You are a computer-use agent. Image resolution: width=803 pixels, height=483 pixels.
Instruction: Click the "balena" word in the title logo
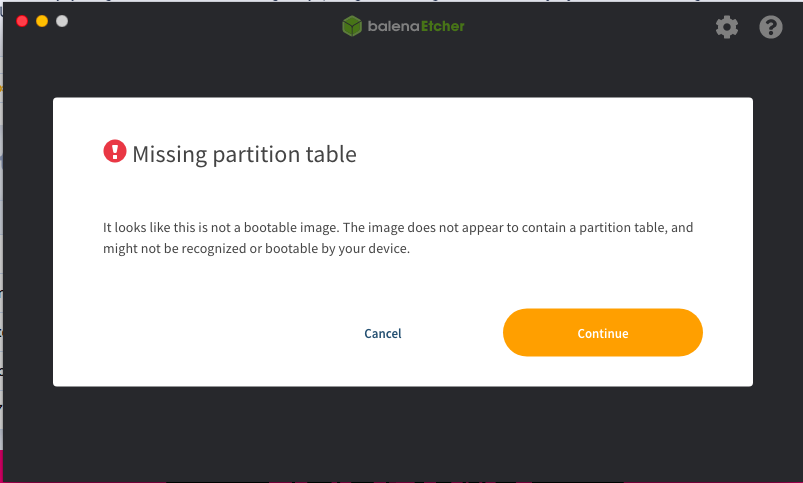[x=386, y=26]
